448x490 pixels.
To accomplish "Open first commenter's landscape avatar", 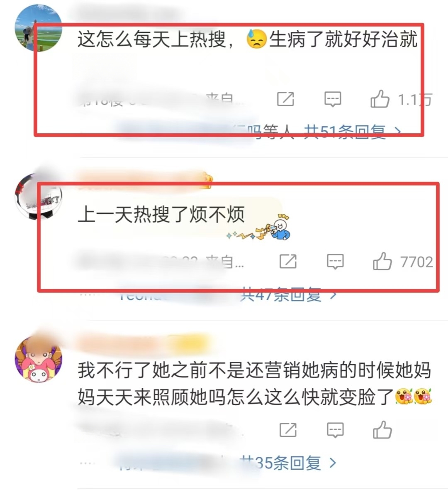I will tap(39, 27).
